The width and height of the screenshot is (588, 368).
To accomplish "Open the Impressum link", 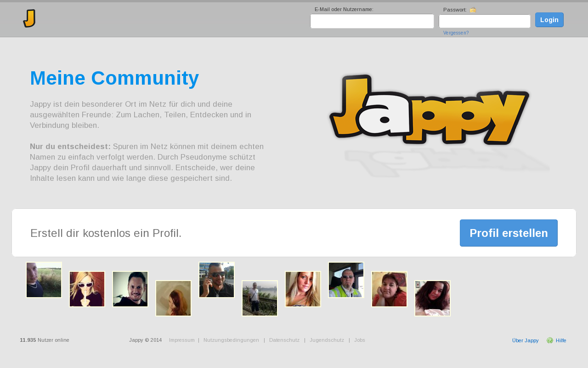I will (182, 340).
